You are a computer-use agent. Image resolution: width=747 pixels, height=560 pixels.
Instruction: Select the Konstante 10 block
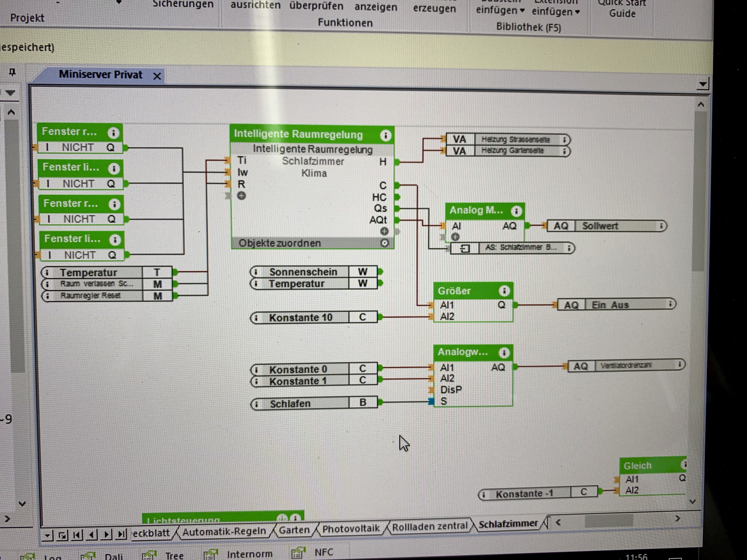coord(301,318)
